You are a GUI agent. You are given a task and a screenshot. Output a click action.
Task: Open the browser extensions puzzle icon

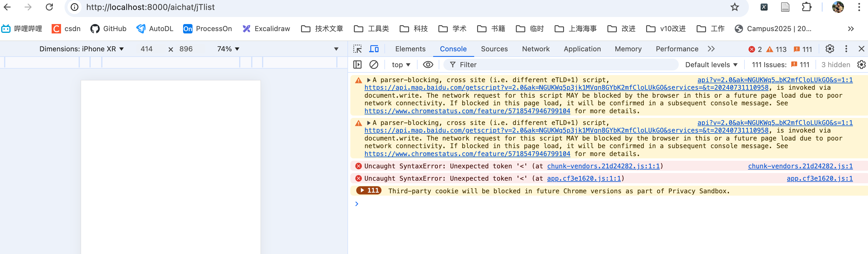pyautogui.click(x=806, y=7)
